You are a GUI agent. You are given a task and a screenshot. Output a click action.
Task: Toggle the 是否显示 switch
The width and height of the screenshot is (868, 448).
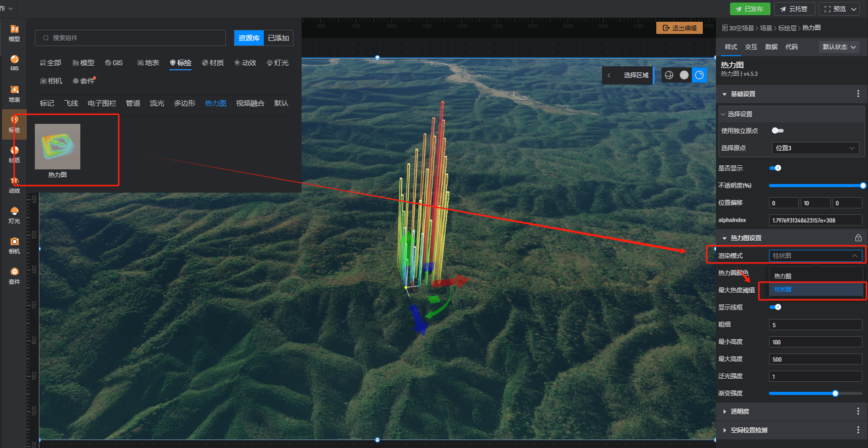(775, 168)
